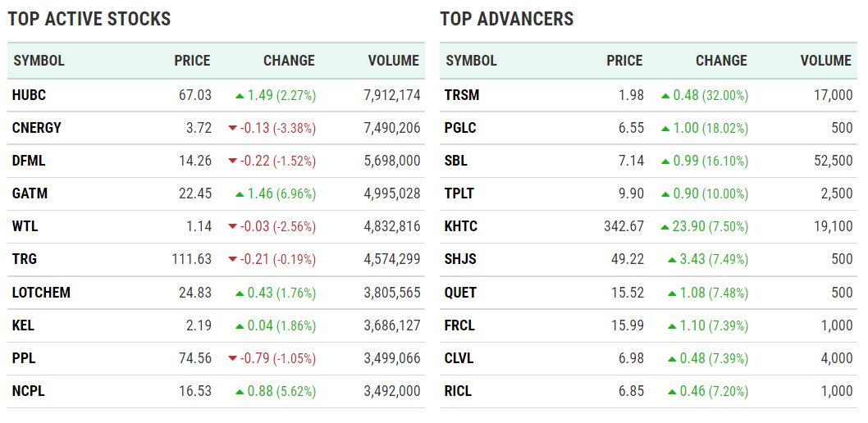Screen dimensions: 868x423
Task: Click SYMBOL header in Top Advancers table
Action: [x=471, y=61]
